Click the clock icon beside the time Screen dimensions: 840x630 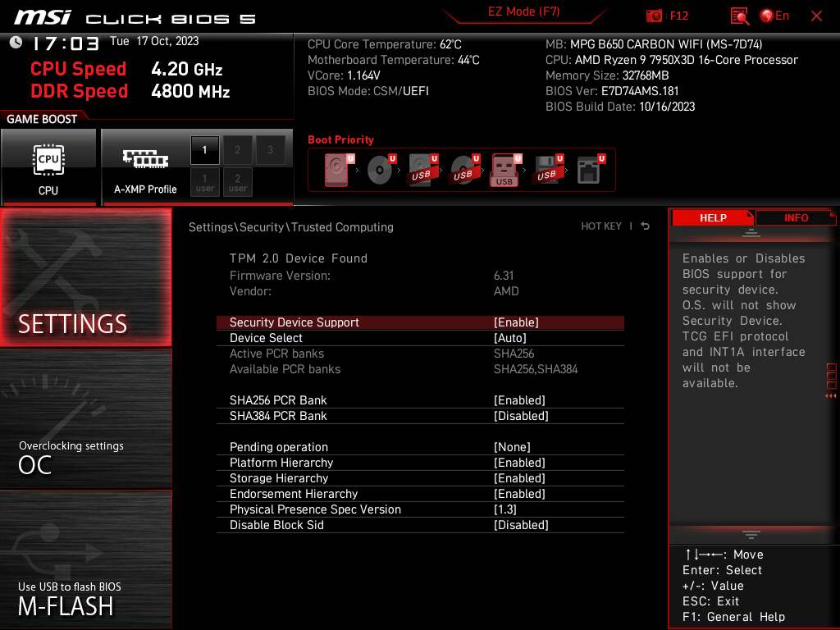click(16, 42)
